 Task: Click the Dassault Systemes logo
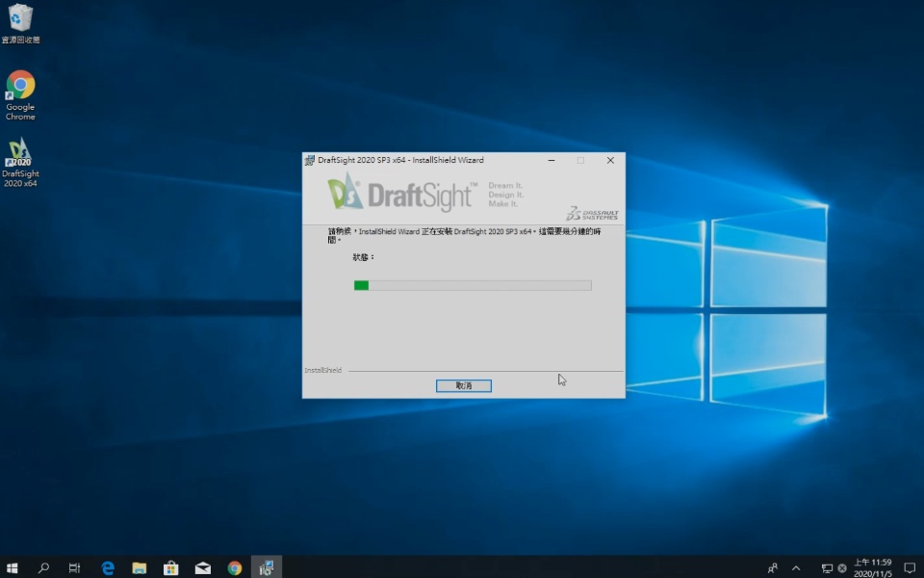tap(592, 214)
